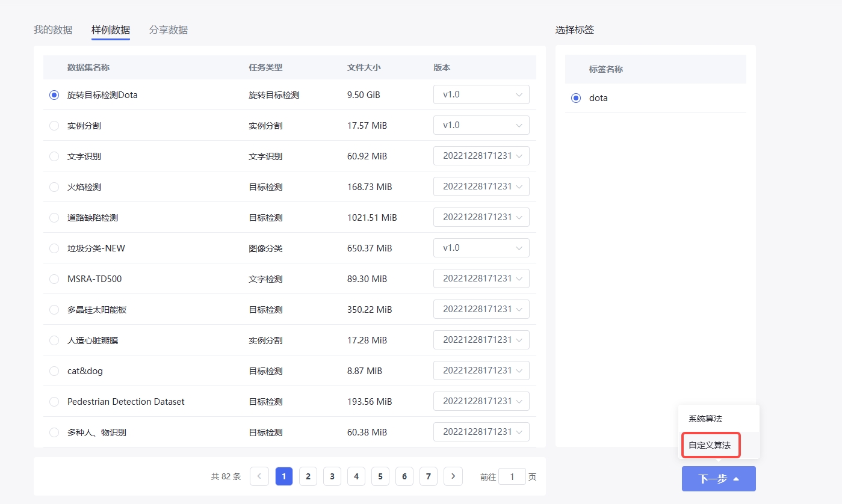Click the 9.50 GiB file size cell
842x504 pixels.
pos(364,95)
